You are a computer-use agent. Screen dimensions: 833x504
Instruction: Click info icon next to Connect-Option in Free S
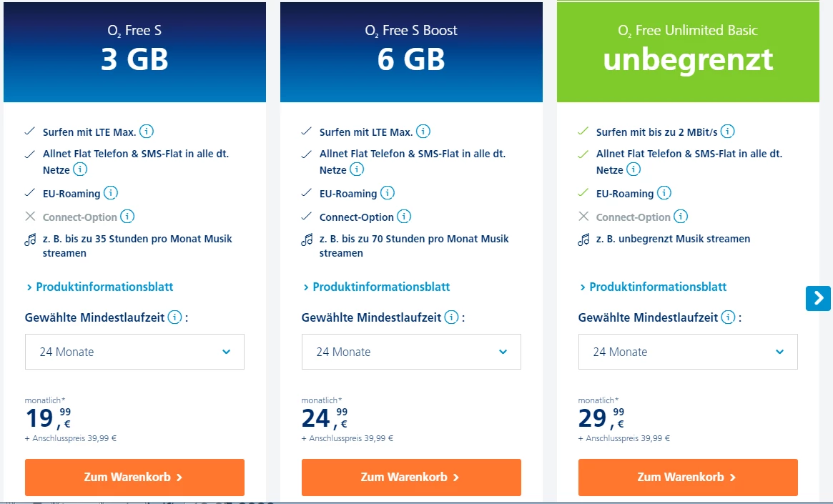coord(127,217)
